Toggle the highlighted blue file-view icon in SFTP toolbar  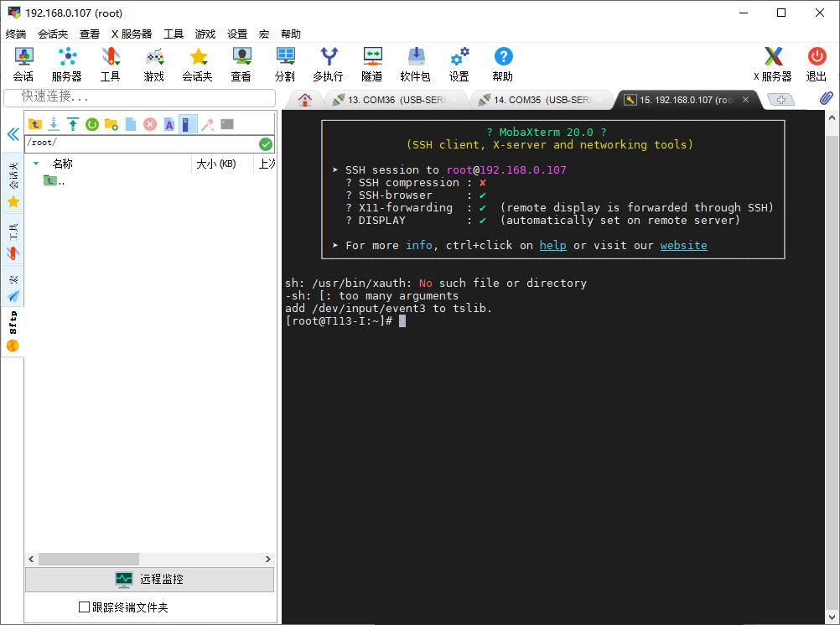coord(188,124)
